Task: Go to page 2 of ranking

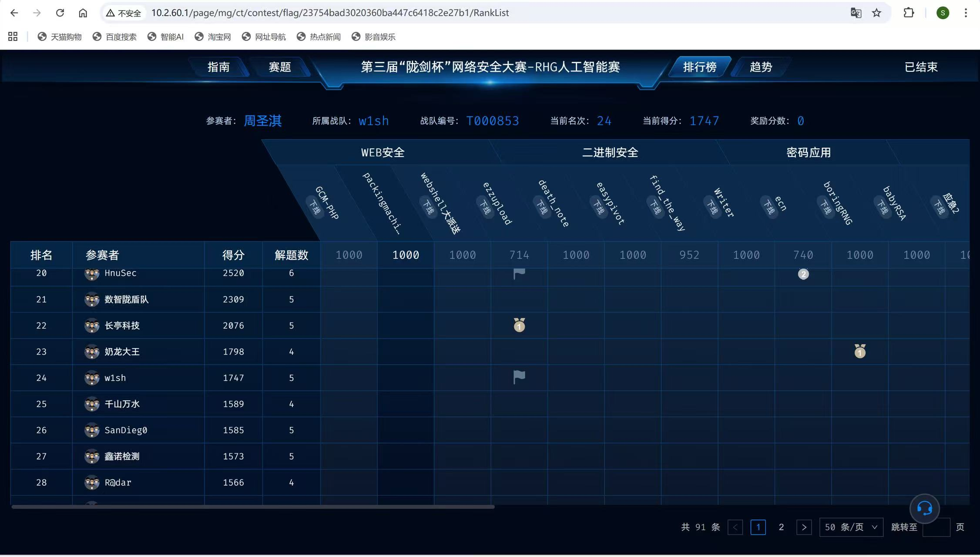Action: click(x=781, y=527)
